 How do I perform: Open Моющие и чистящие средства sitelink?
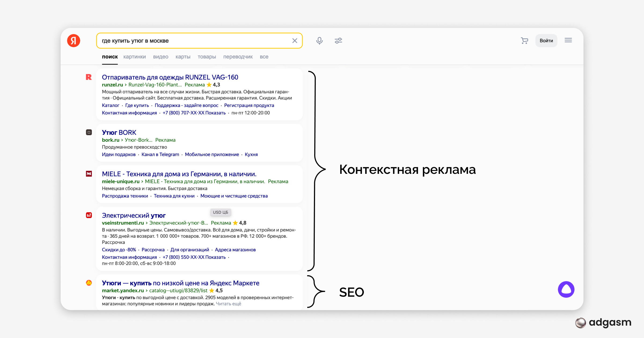(234, 196)
